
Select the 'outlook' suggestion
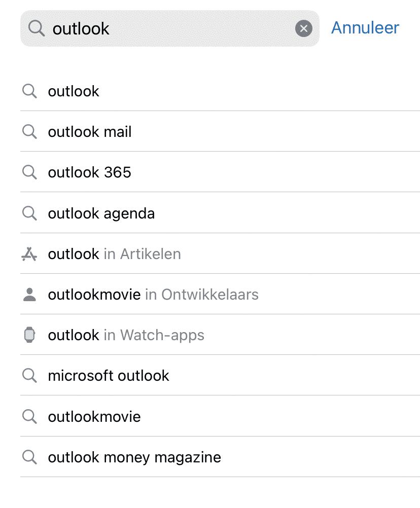(x=220, y=91)
